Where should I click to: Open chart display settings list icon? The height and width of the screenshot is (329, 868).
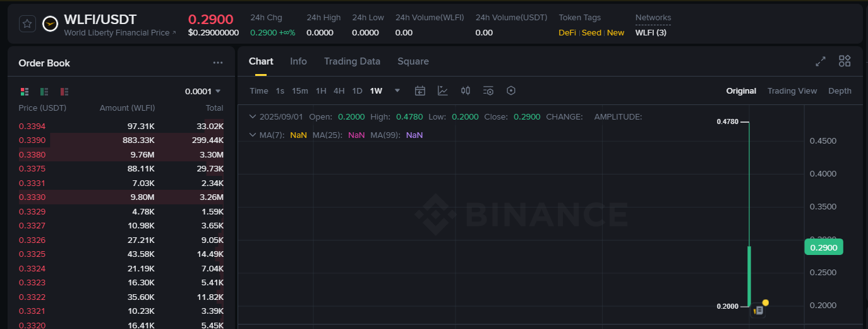488,90
